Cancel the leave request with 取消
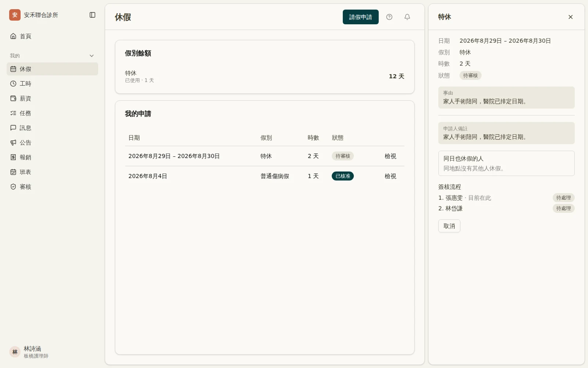 tap(449, 226)
